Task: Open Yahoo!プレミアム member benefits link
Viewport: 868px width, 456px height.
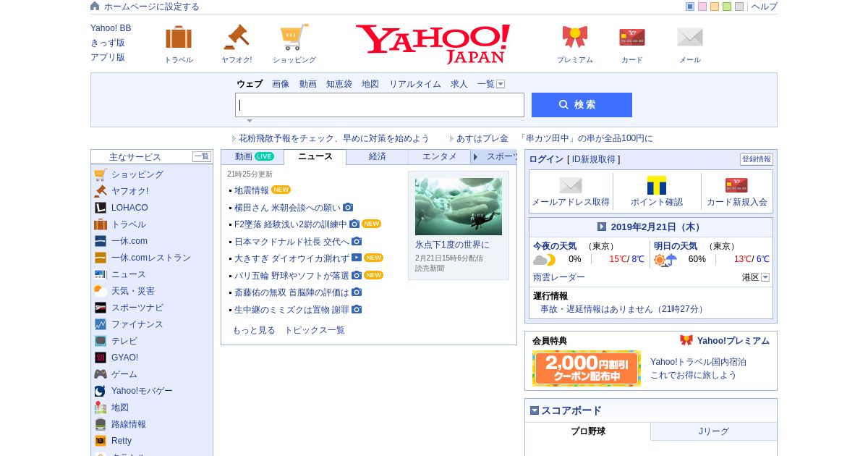Action: 733,341
